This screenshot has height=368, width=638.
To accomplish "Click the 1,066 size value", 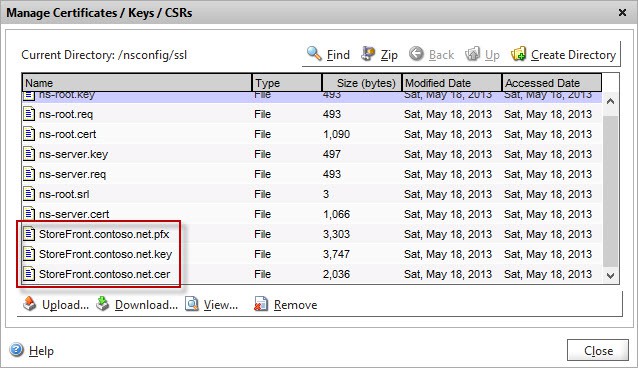I will [x=336, y=214].
